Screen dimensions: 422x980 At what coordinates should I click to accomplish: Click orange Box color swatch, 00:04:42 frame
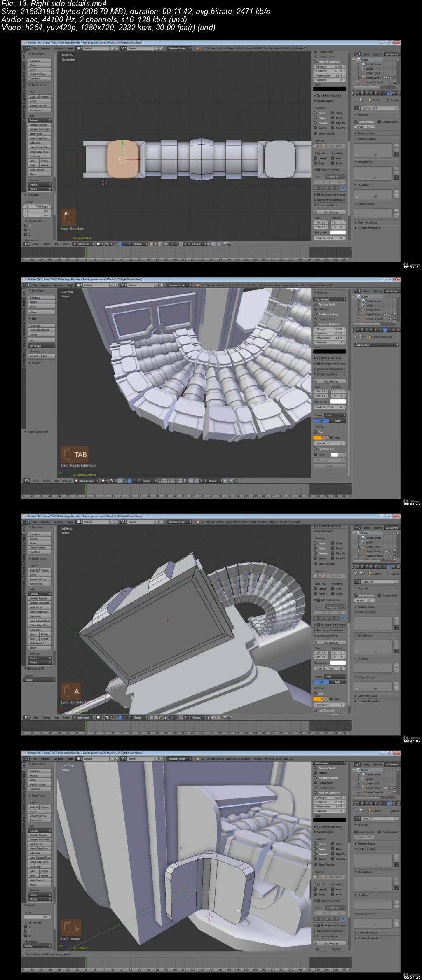tap(321, 437)
